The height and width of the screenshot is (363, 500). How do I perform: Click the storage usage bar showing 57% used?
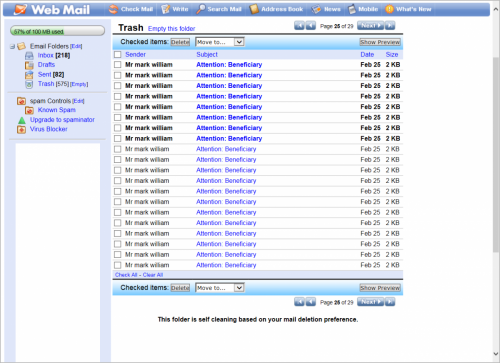57,31
